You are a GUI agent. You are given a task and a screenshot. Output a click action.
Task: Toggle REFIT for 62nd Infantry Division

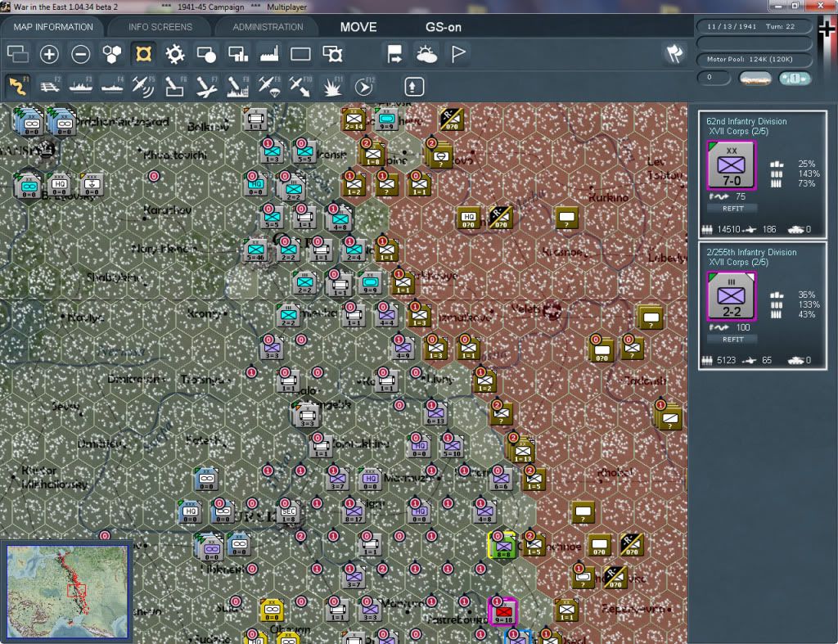pos(732,209)
